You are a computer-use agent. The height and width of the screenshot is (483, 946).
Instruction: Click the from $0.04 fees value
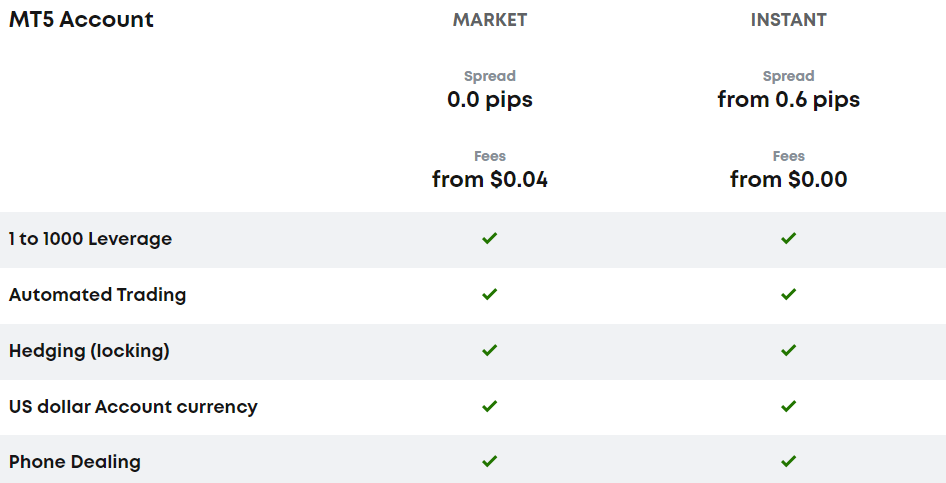tap(490, 179)
